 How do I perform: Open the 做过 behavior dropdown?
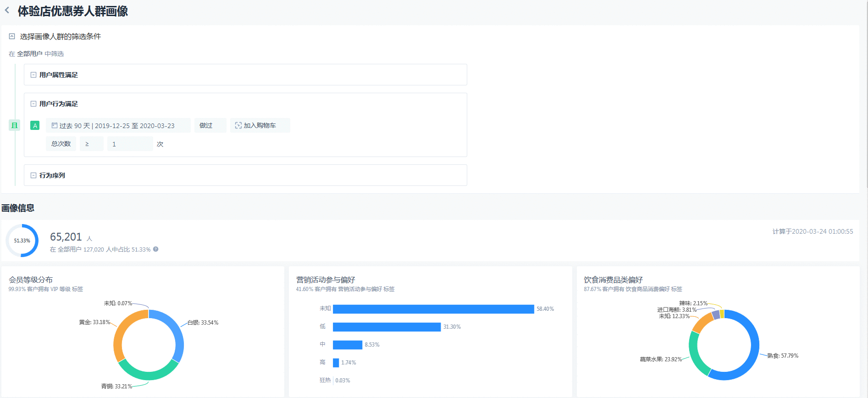point(210,125)
